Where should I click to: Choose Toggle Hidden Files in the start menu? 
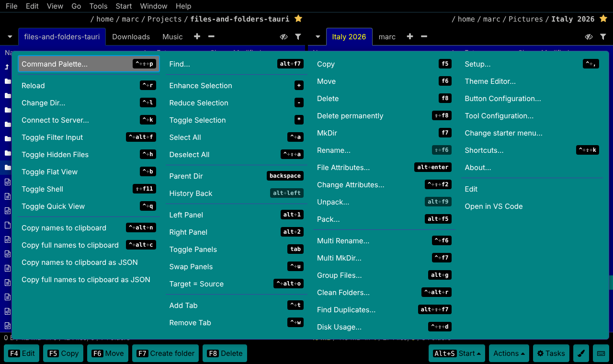pyautogui.click(x=89, y=155)
